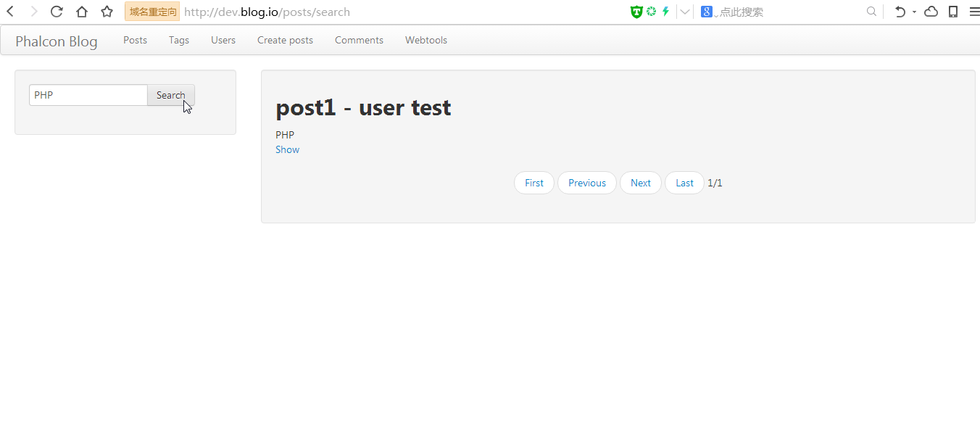Bookmark this page with the star icon

[107, 12]
